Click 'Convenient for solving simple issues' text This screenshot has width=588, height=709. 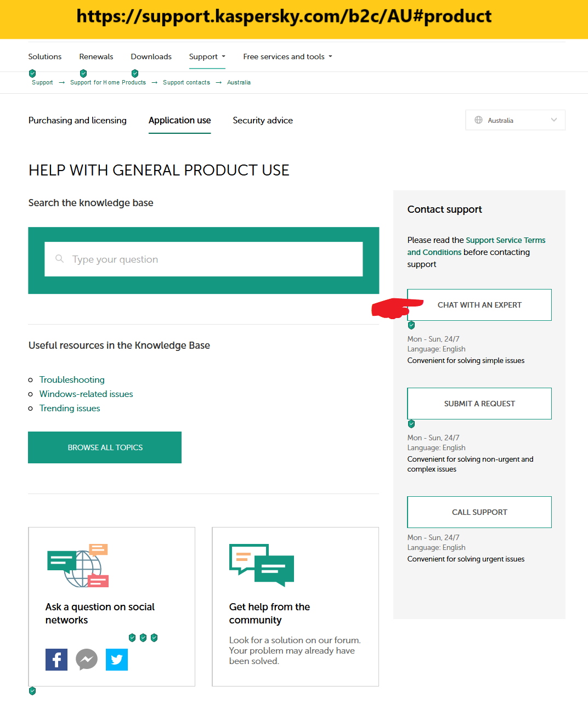point(466,360)
